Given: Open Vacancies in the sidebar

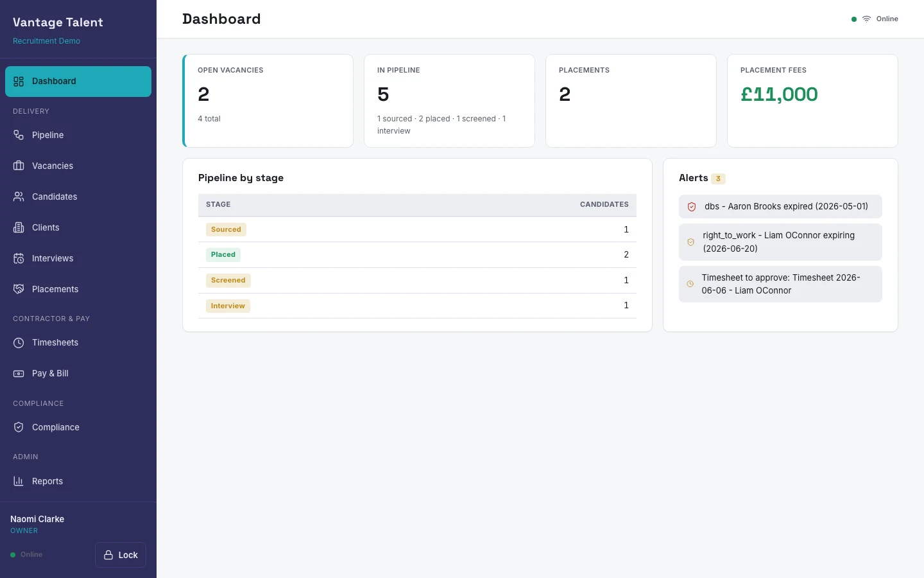Looking at the screenshot, I should point(78,166).
